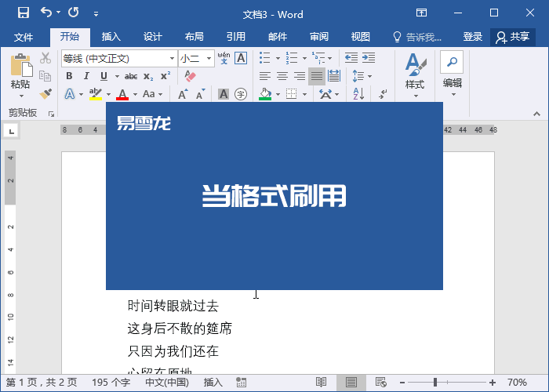Viewport: 549px width, 392px height.
Task: Click the Paste clipboard icon
Action: tap(21, 65)
